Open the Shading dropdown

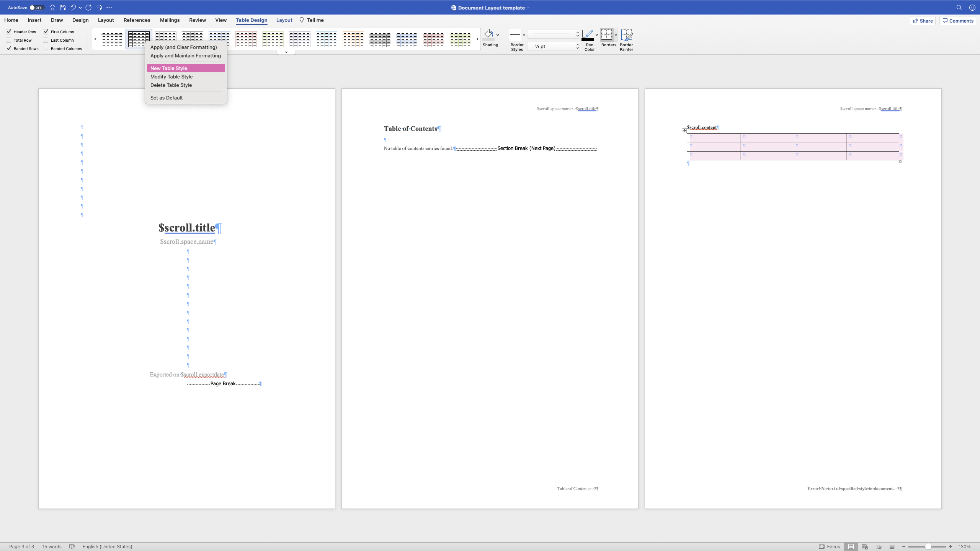click(x=497, y=34)
